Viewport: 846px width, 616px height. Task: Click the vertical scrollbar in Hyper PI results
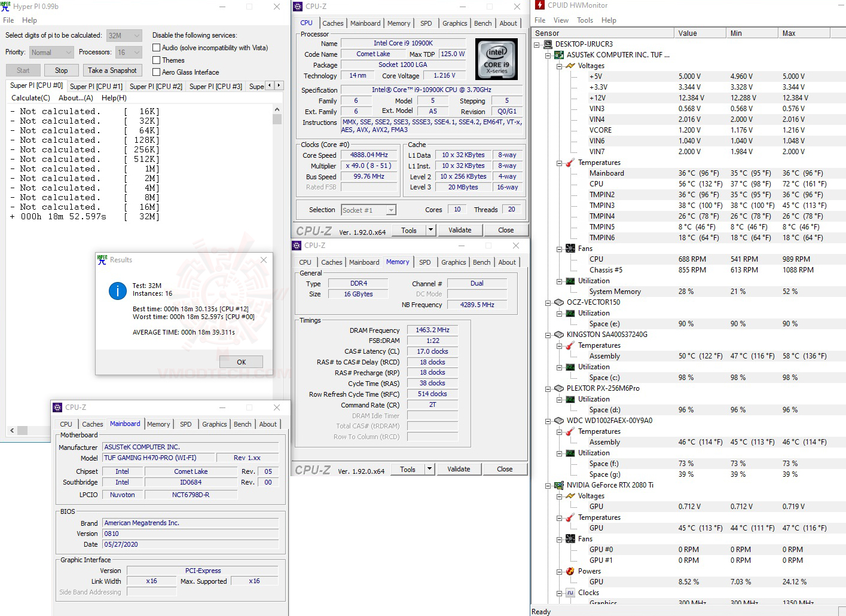click(x=277, y=118)
